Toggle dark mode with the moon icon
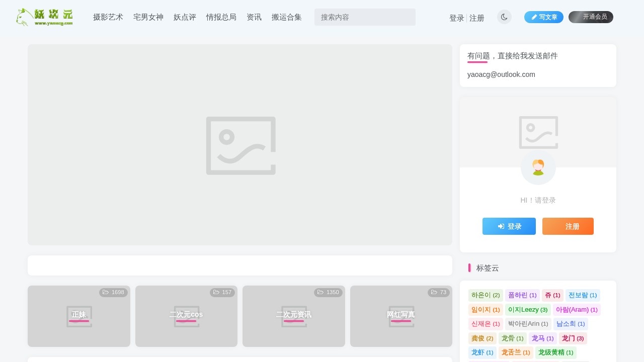Screen dimensions: 644x362 coord(504,17)
